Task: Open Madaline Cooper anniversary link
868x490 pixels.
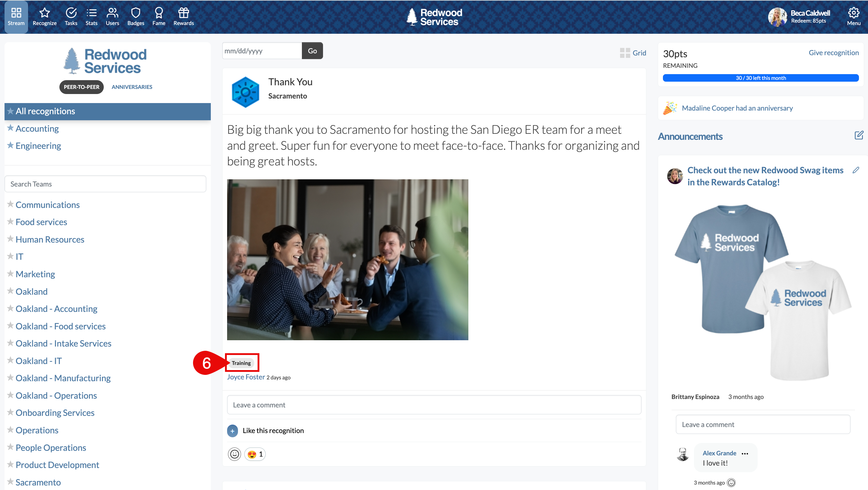Action: pyautogui.click(x=737, y=108)
